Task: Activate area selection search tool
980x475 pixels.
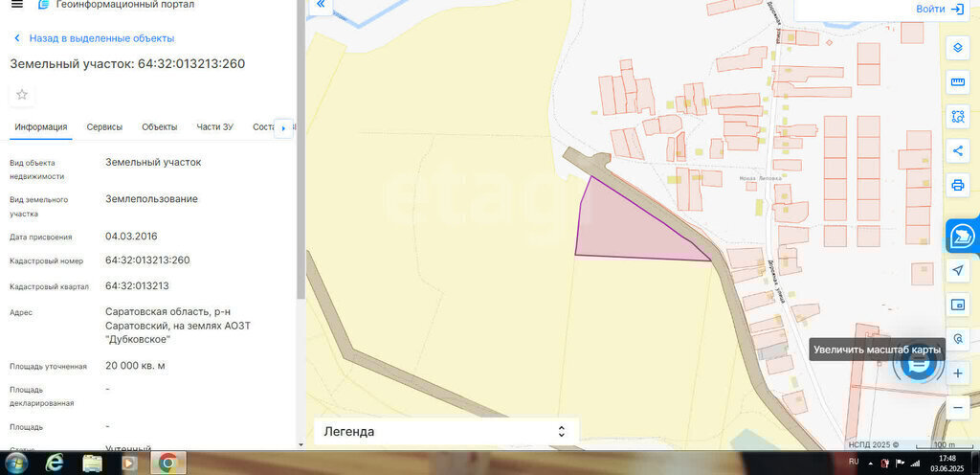Action: 957,116
